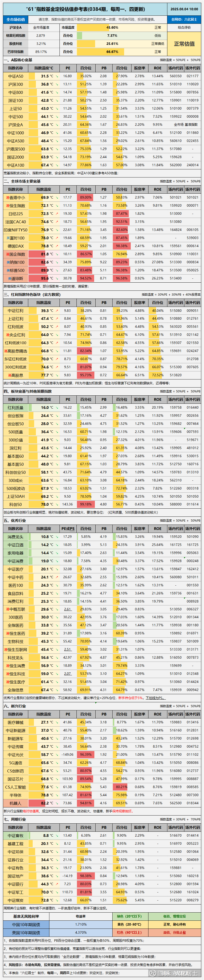
Task: Click the 市场温度 45.60% progress bar
Action: tap(112, 28)
